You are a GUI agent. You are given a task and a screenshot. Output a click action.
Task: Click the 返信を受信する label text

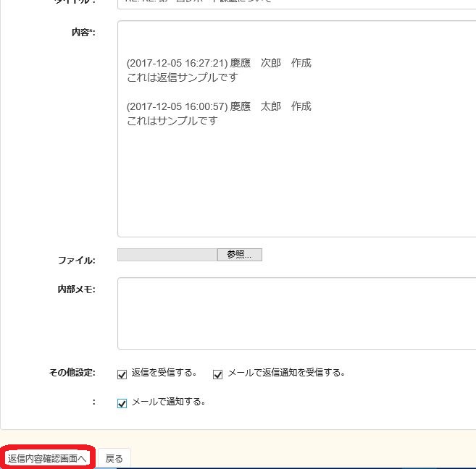point(164,373)
